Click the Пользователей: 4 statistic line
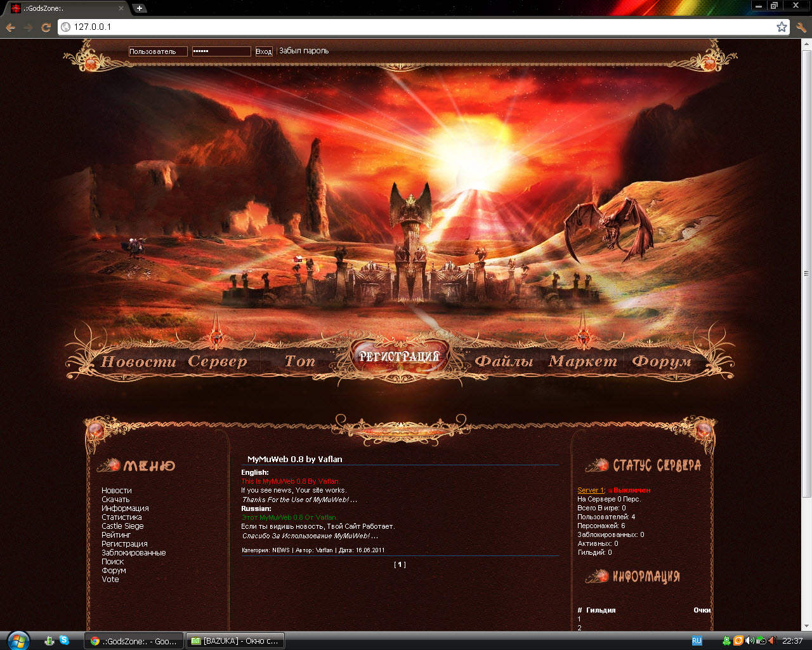The image size is (812, 650). (606, 517)
